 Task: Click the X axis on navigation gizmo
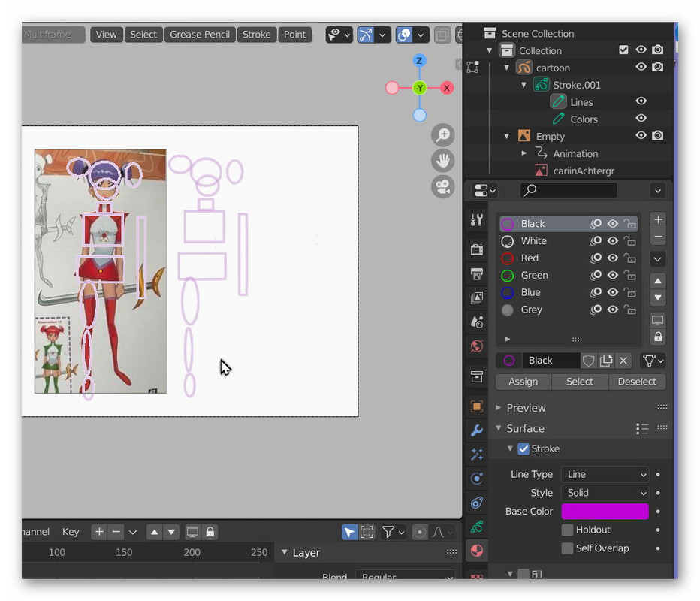(x=446, y=88)
